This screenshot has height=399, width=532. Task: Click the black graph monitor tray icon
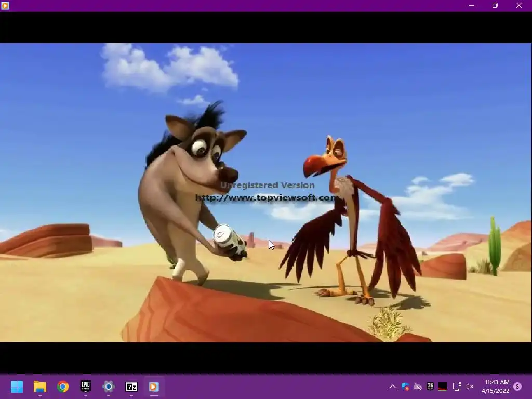[x=443, y=387]
